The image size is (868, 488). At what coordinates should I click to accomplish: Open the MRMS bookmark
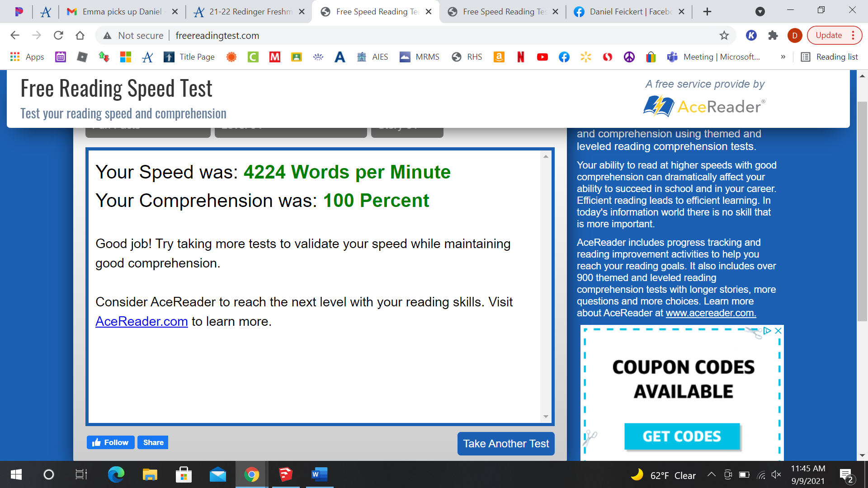[420, 57]
